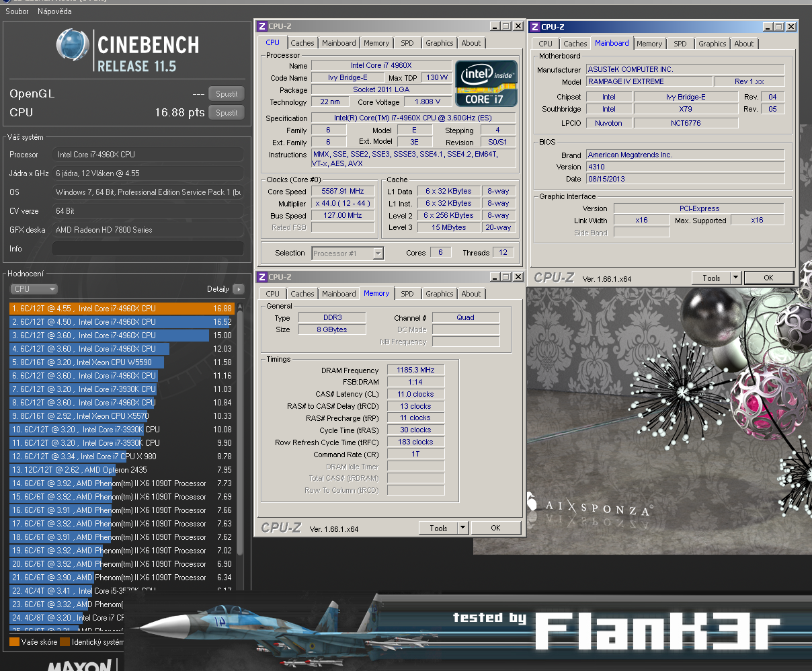Open the CPU ranking type dropdown
The width and height of the screenshot is (812, 671).
coord(34,289)
